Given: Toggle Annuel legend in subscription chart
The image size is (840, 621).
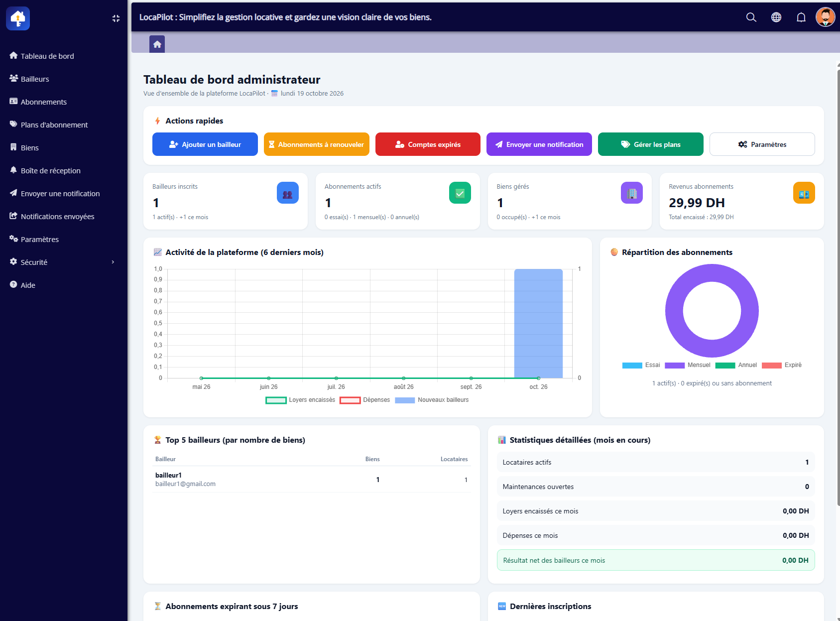Looking at the screenshot, I should click(736, 365).
